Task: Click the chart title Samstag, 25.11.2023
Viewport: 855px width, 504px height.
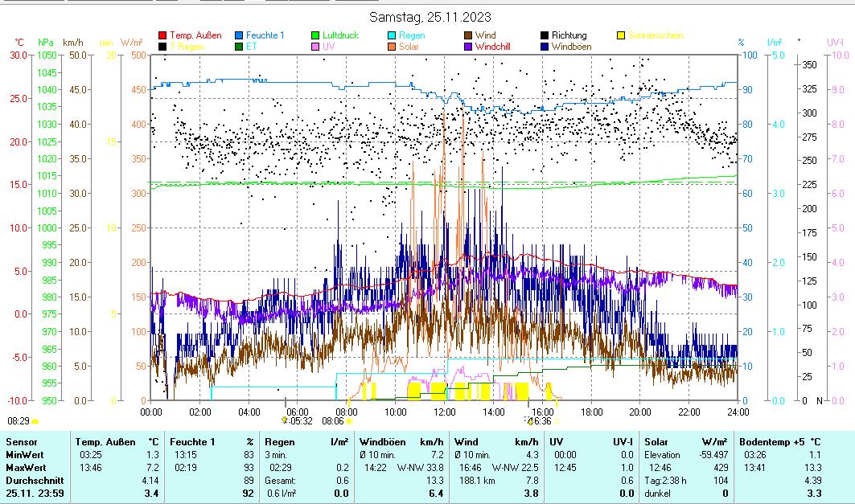Action: (x=430, y=17)
